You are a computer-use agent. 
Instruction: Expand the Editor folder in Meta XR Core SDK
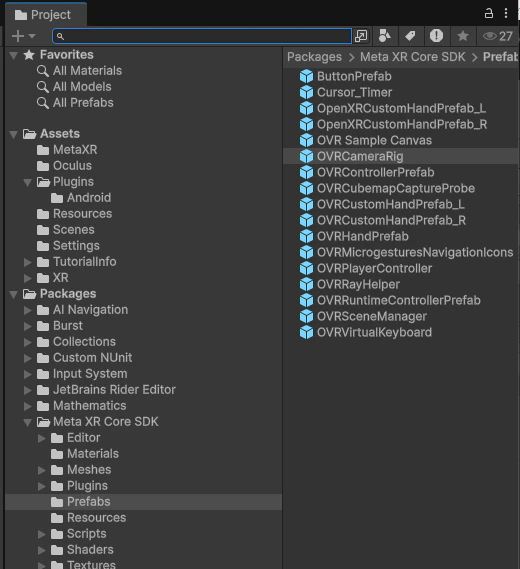(42, 438)
